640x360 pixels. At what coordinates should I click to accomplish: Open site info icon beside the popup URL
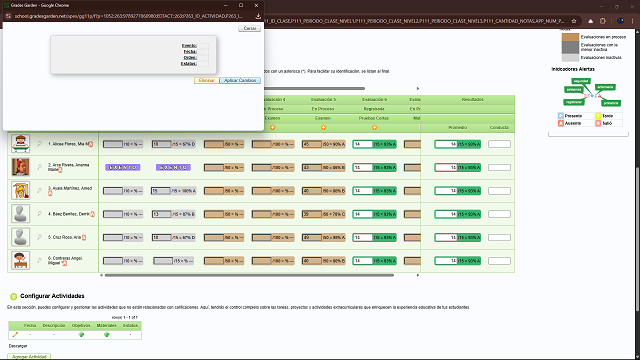point(8,16)
